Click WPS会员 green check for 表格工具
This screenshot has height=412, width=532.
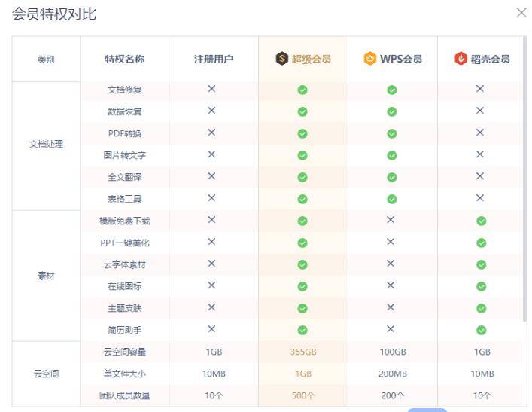[391, 200]
